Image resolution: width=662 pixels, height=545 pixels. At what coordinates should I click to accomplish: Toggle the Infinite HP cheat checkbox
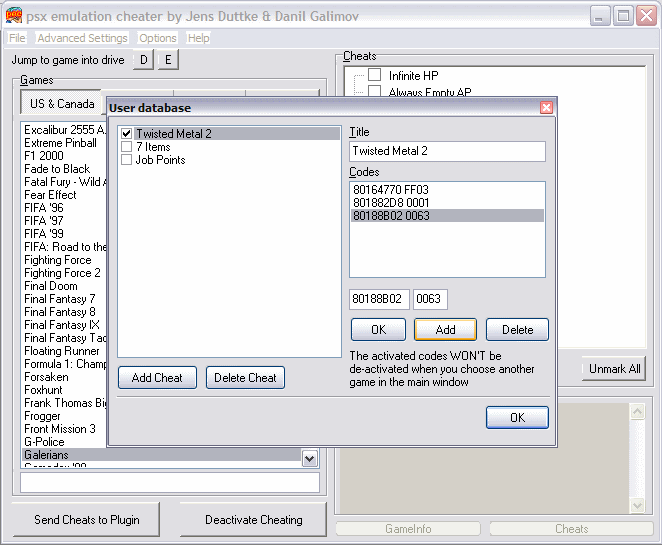[x=374, y=75]
